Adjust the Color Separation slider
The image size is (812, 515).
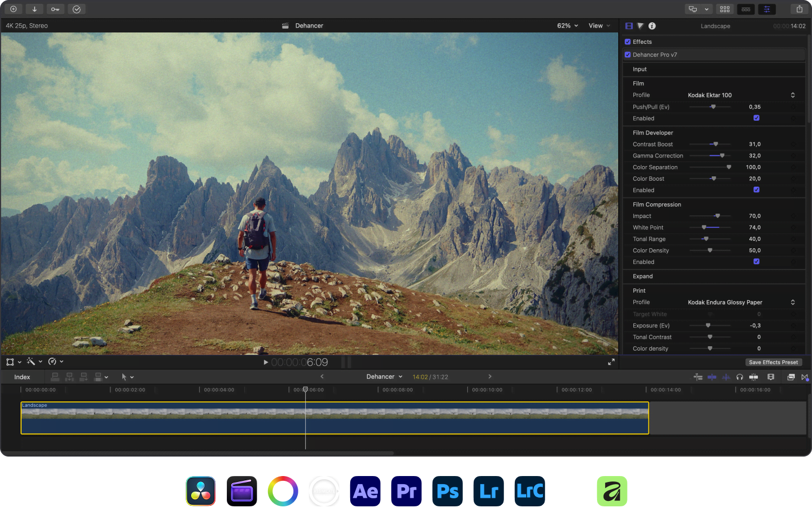tap(710, 167)
